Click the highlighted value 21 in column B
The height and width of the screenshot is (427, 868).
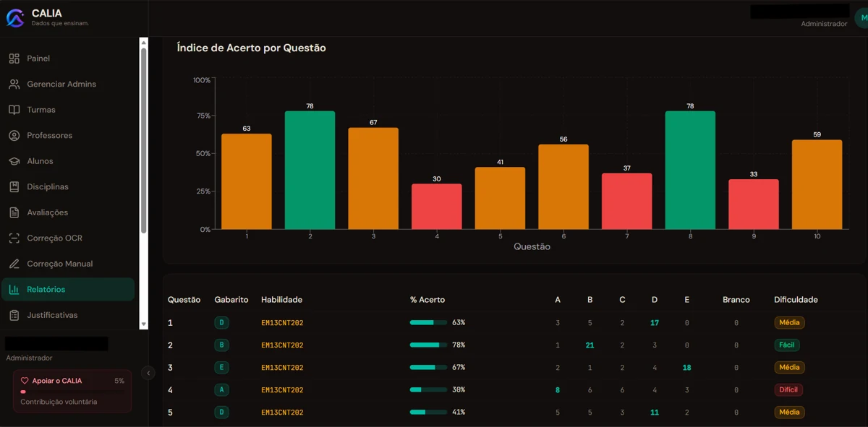point(590,345)
